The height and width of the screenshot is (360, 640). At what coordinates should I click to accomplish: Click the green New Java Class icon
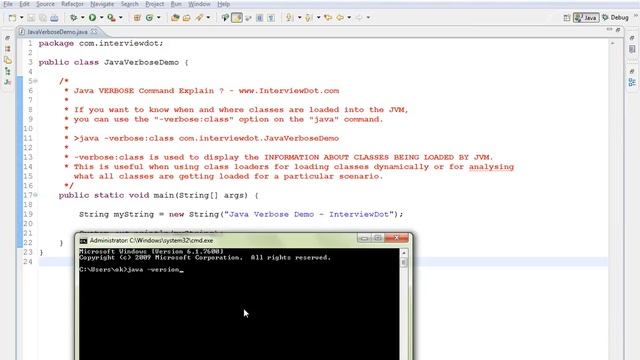click(x=149, y=18)
